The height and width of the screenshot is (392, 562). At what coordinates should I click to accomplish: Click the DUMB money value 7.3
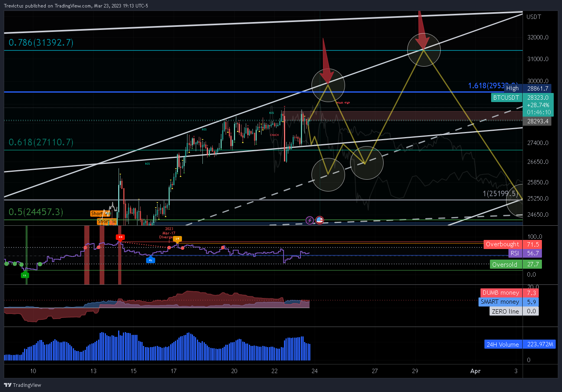[531, 293]
